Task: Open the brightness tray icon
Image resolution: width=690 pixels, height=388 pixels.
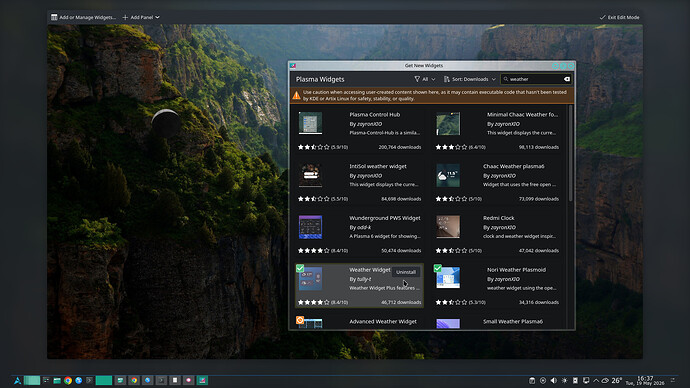Action: click(565, 381)
